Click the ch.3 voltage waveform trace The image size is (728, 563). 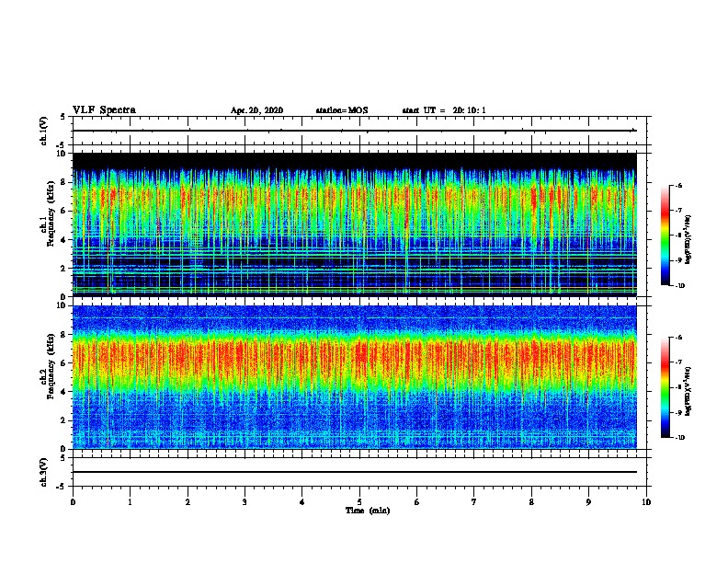355,472
